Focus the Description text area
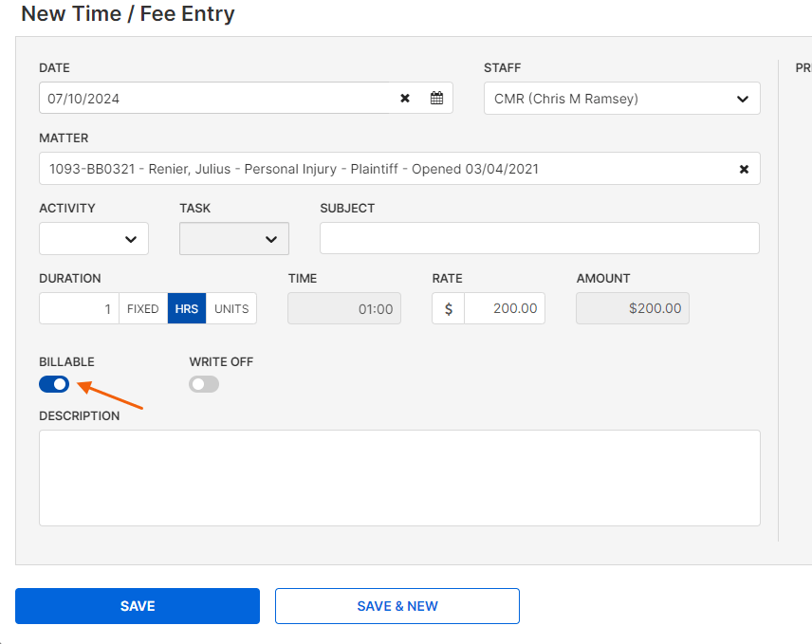 pyautogui.click(x=399, y=478)
